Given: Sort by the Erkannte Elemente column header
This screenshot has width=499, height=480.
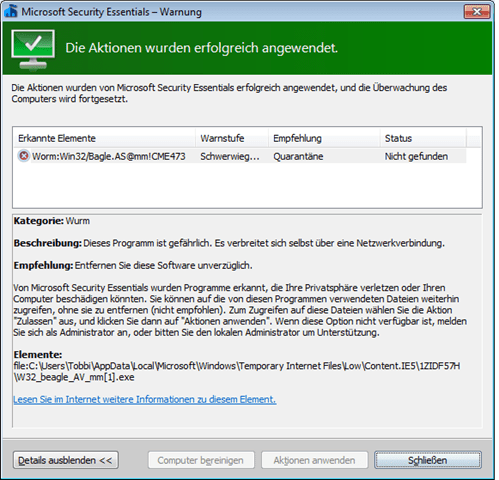Looking at the screenshot, I should click(105, 138).
